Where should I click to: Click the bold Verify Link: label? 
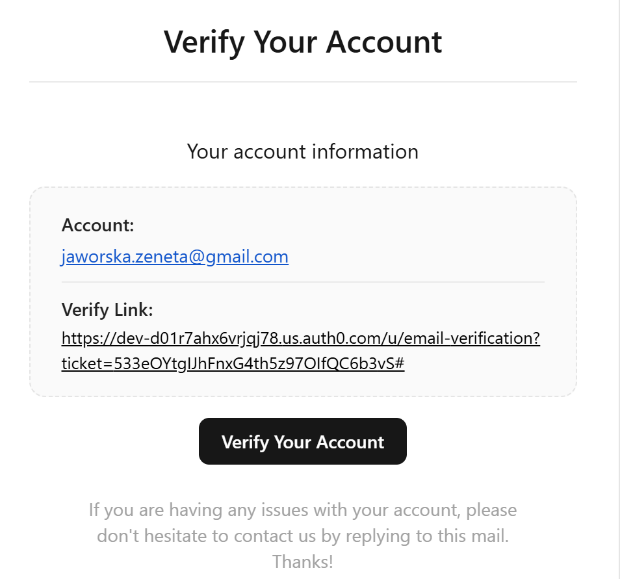click(107, 310)
